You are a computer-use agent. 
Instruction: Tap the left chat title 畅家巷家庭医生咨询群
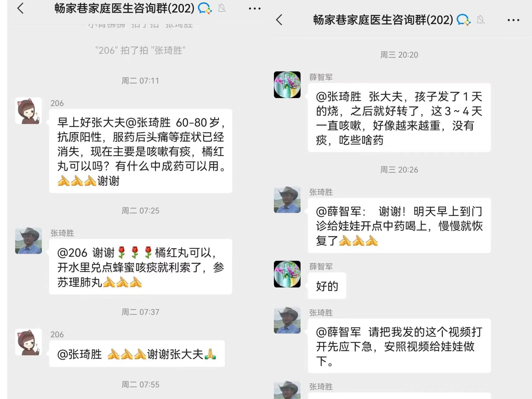click(x=124, y=8)
